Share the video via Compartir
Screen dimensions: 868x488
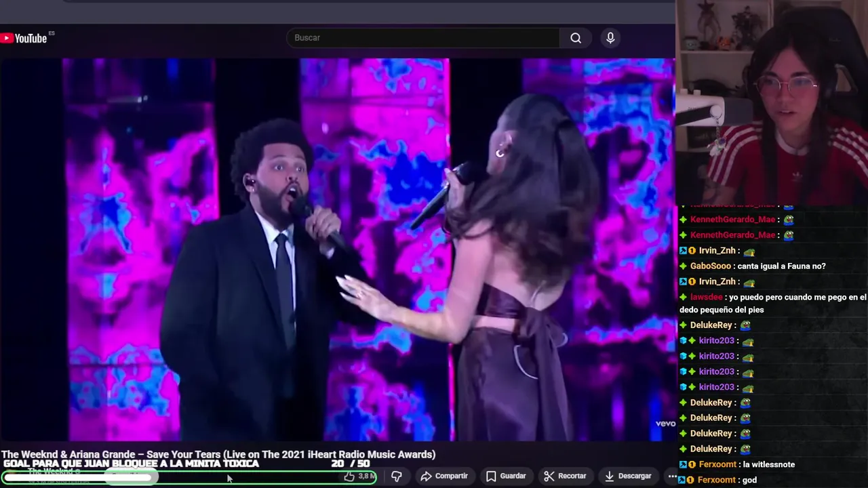pyautogui.click(x=444, y=476)
